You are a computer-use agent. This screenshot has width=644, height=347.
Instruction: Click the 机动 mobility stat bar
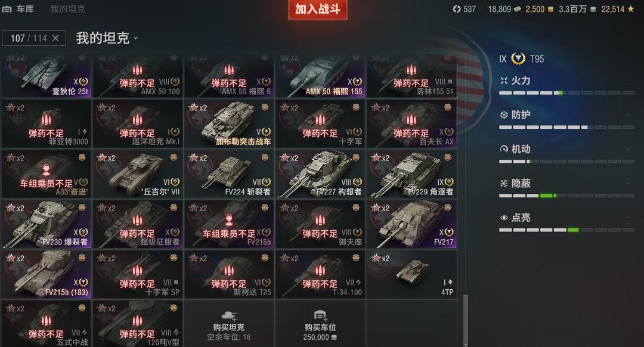click(566, 162)
